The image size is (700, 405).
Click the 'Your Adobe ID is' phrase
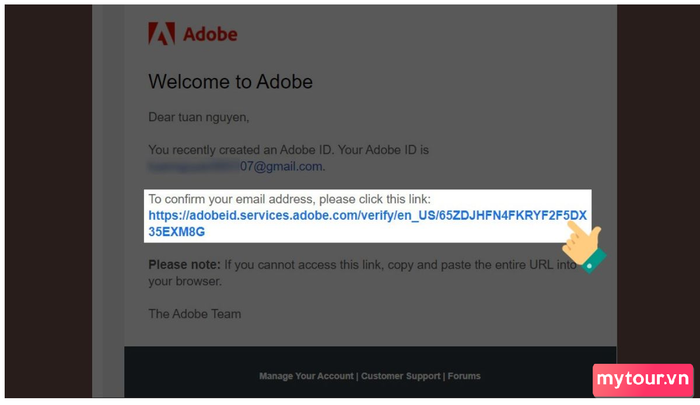tap(383, 150)
